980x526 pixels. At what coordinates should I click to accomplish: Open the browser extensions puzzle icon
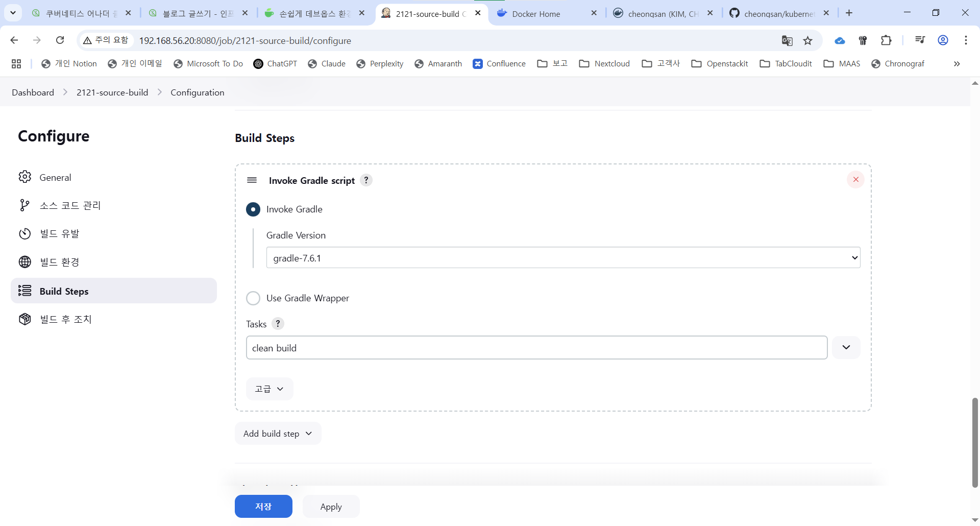click(x=886, y=40)
